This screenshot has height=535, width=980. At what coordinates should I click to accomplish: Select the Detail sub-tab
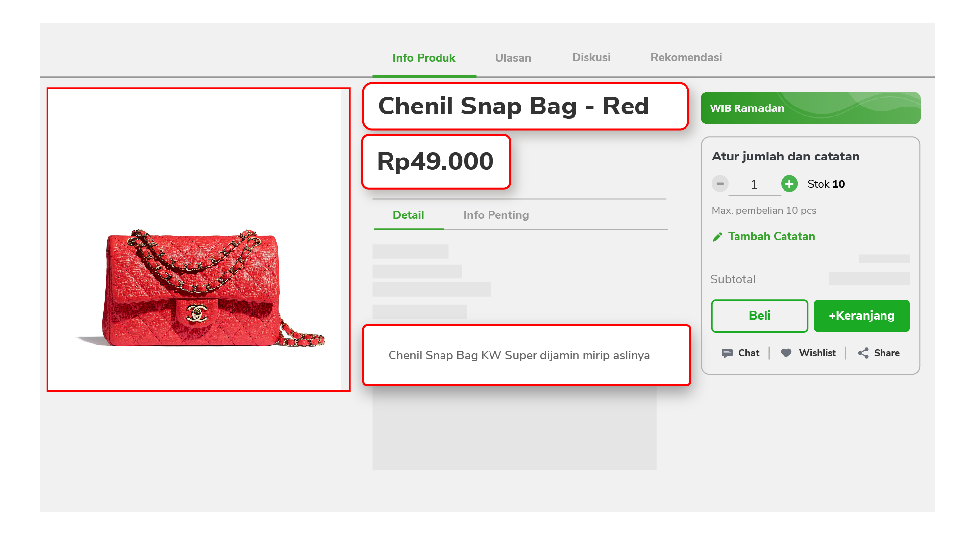(408, 215)
